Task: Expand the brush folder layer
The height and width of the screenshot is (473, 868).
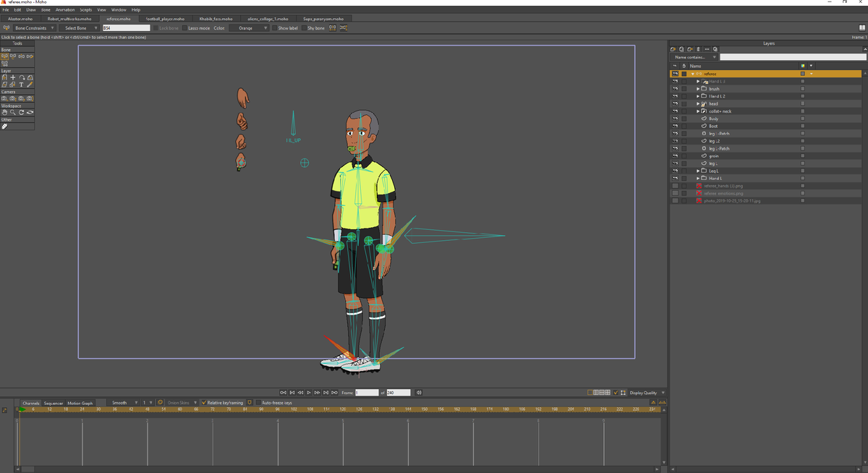Action: pyautogui.click(x=698, y=89)
